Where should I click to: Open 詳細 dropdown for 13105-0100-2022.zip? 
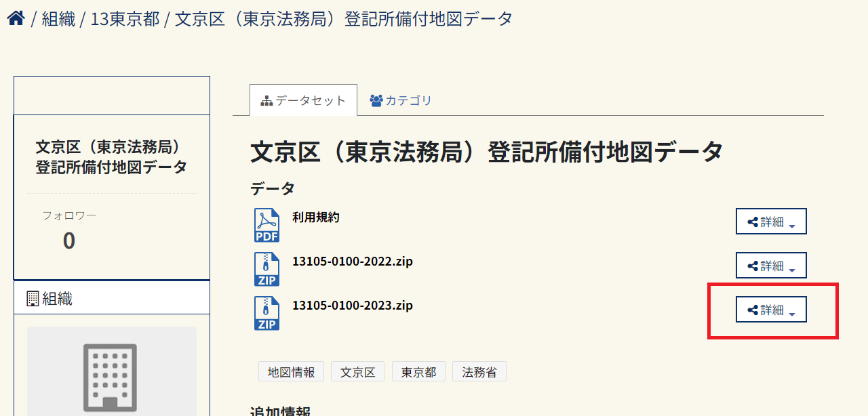click(x=771, y=266)
